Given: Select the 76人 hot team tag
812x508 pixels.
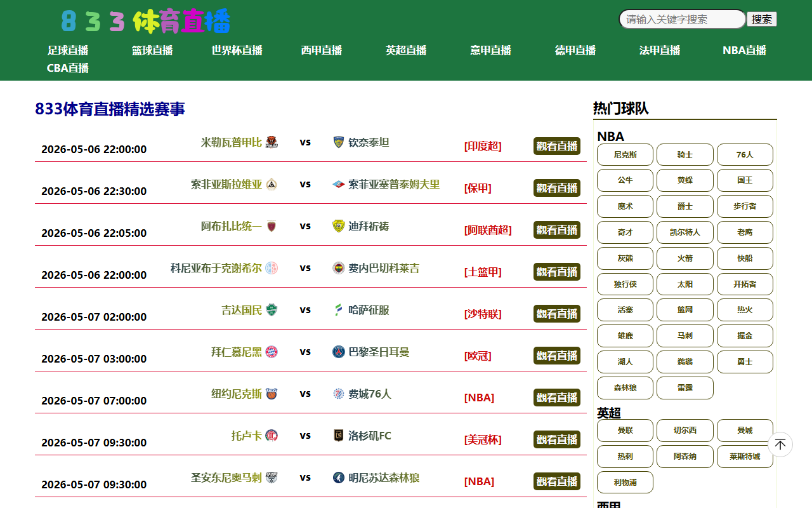Looking at the screenshot, I should point(745,154).
